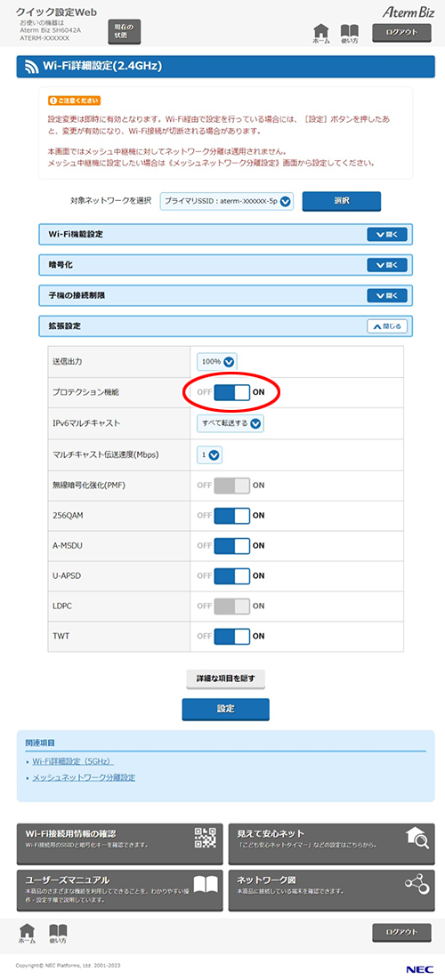The image size is (445, 980).
Task: Click the 関連項目 heading
Action: [40, 743]
